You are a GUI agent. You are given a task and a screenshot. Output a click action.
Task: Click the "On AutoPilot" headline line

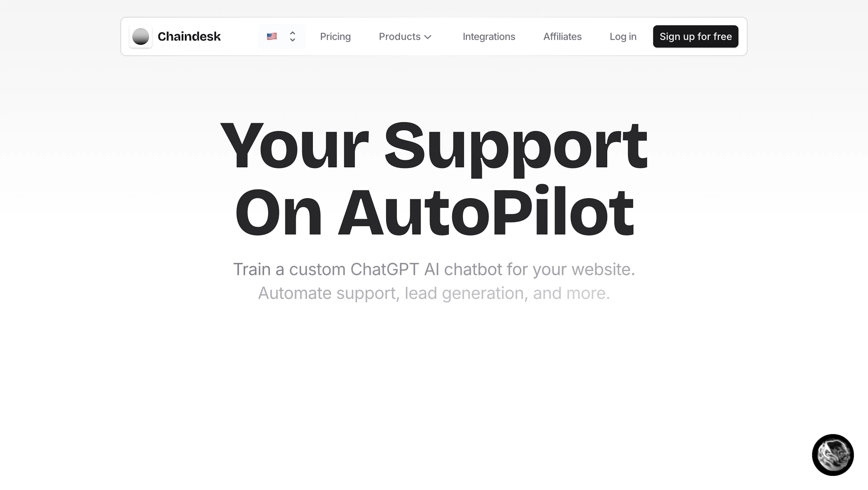coord(434,211)
